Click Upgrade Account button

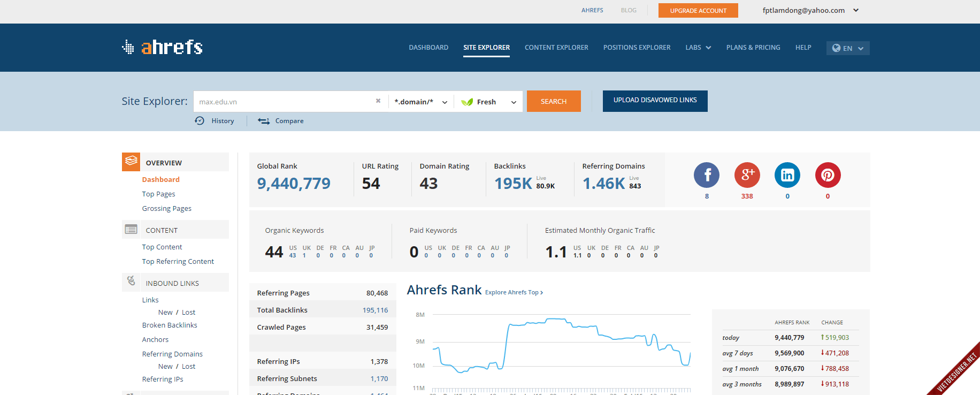[x=698, y=10]
